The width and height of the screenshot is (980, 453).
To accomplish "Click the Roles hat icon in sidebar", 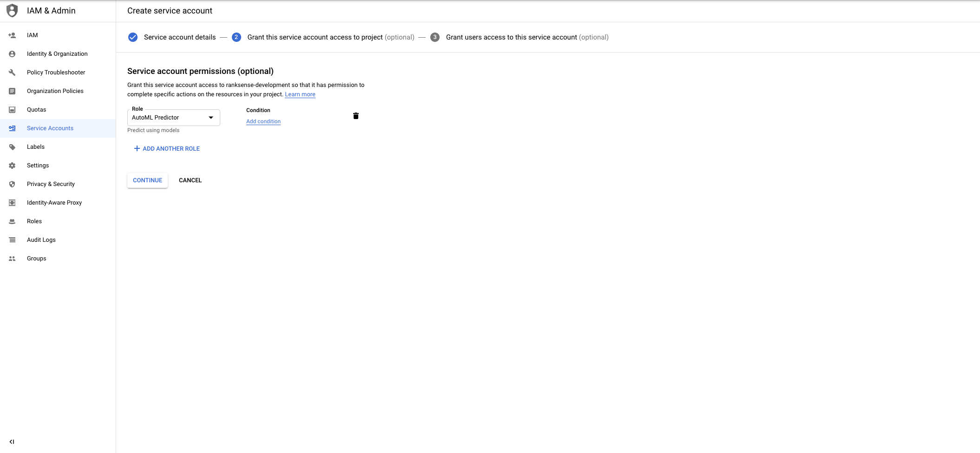I will (12, 221).
